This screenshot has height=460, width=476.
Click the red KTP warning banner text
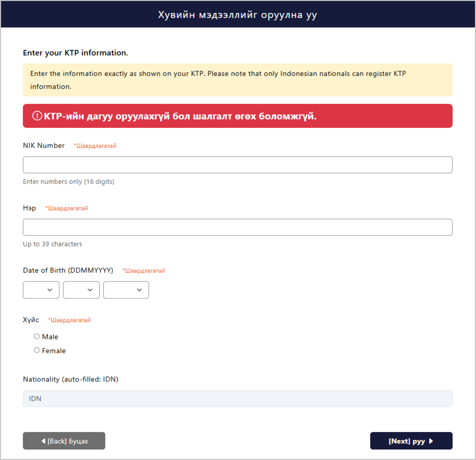click(x=180, y=116)
